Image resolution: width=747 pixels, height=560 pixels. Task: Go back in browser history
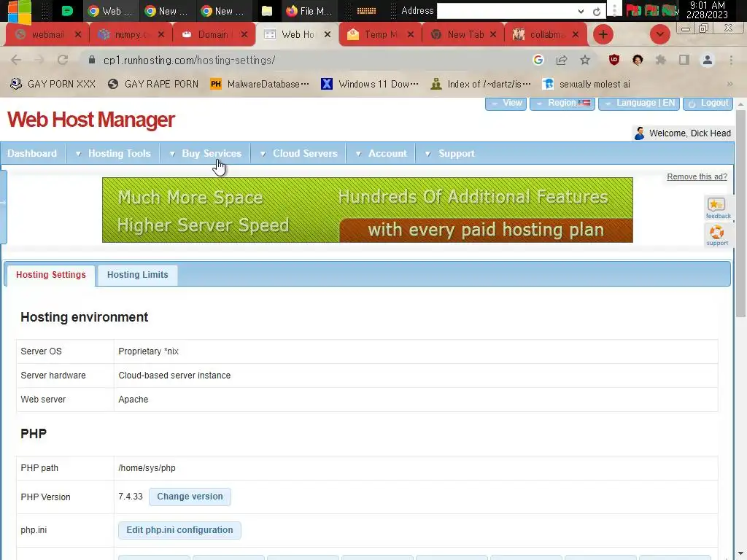click(x=16, y=60)
